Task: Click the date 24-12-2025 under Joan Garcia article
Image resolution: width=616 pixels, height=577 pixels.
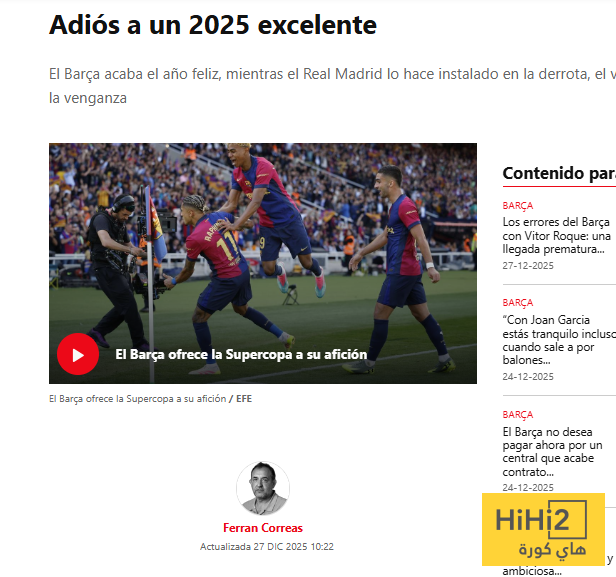Action: [528, 377]
